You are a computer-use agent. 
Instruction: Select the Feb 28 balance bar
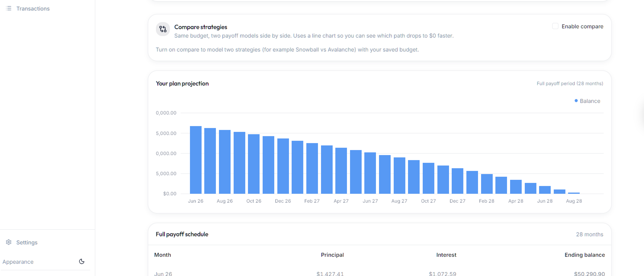(487, 184)
